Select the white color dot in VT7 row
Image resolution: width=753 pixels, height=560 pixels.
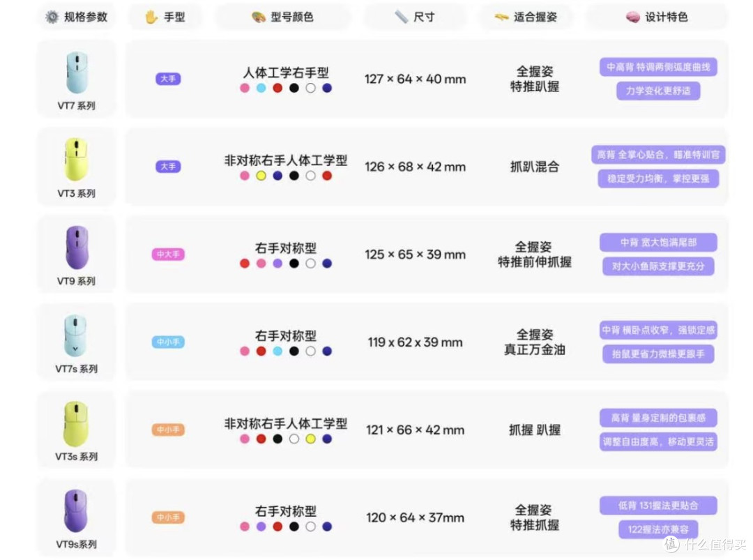coord(311,88)
